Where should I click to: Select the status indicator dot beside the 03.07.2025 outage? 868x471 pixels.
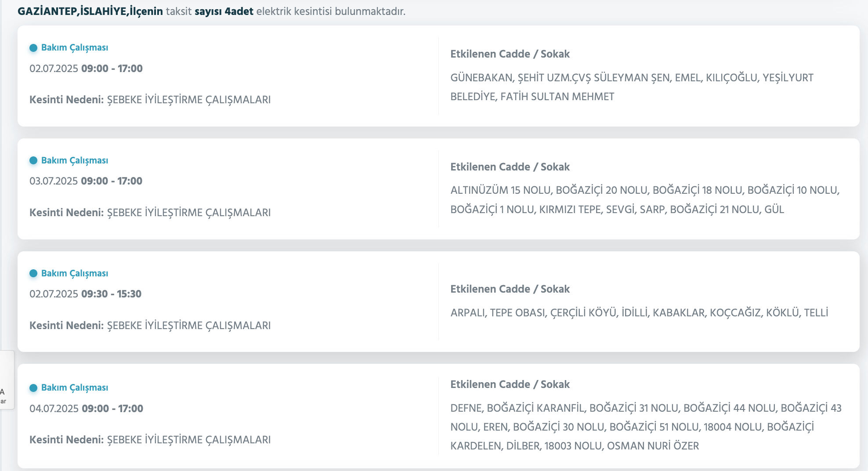[x=33, y=160]
